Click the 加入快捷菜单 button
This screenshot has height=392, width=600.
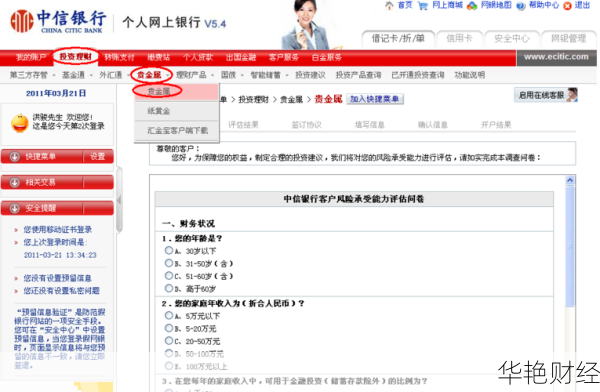(x=375, y=99)
